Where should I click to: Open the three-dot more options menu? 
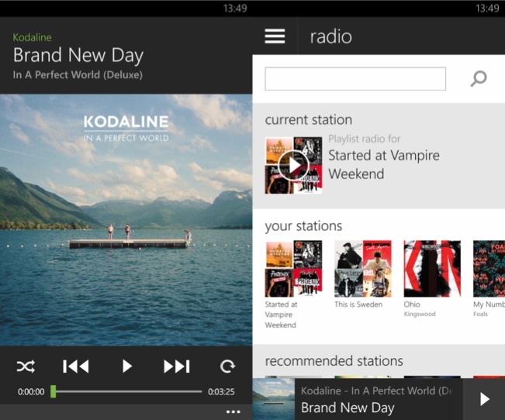click(x=233, y=411)
